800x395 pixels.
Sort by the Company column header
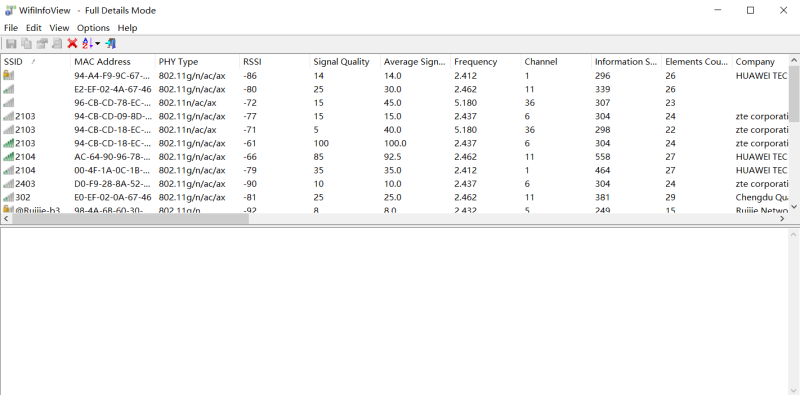pos(760,62)
